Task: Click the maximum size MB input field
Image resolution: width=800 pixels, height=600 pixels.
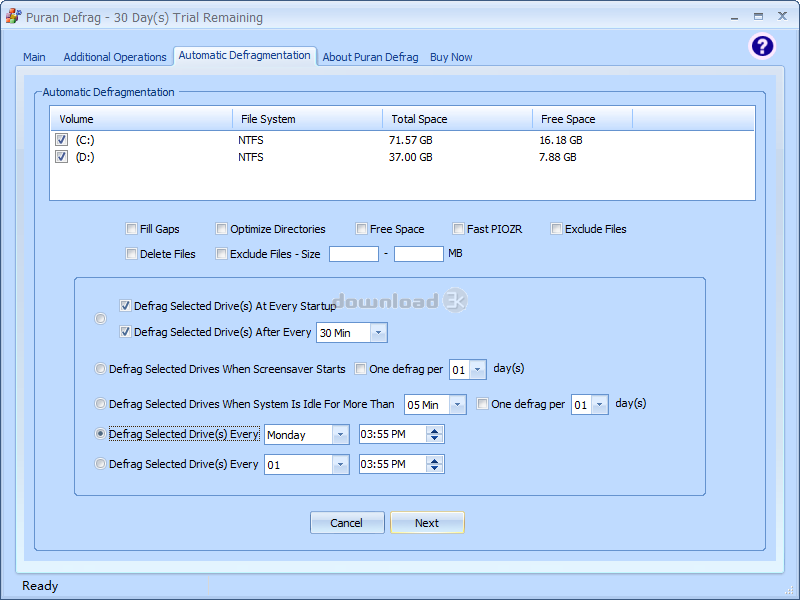Action: [418, 254]
